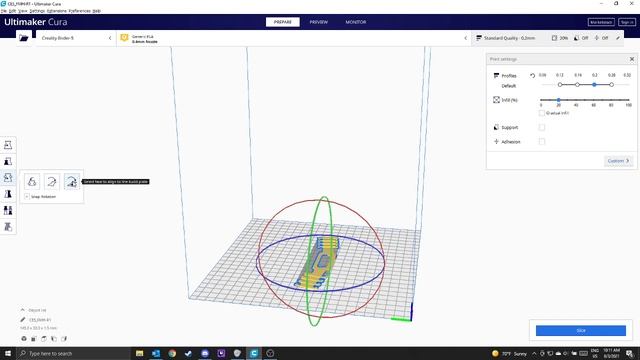The image size is (640, 360).
Task: Switch to the left side view icon
Action: click(54, 339)
